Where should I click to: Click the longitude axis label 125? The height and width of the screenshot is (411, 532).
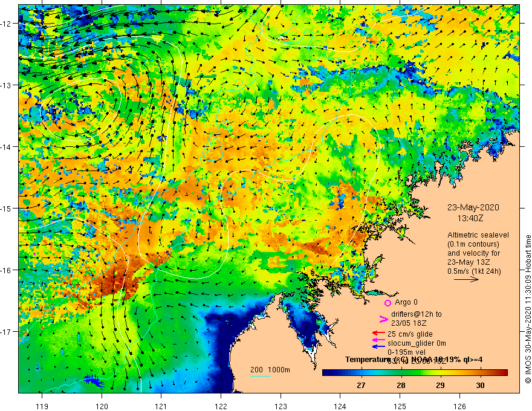click(400, 406)
